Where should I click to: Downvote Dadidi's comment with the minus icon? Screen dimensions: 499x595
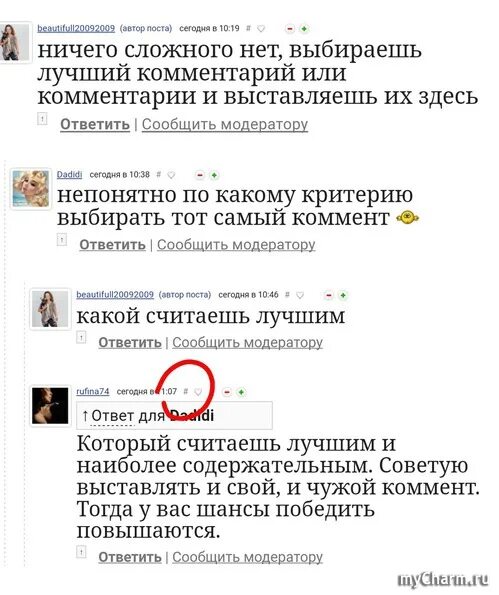pyautogui.click(x=200, y=175)
